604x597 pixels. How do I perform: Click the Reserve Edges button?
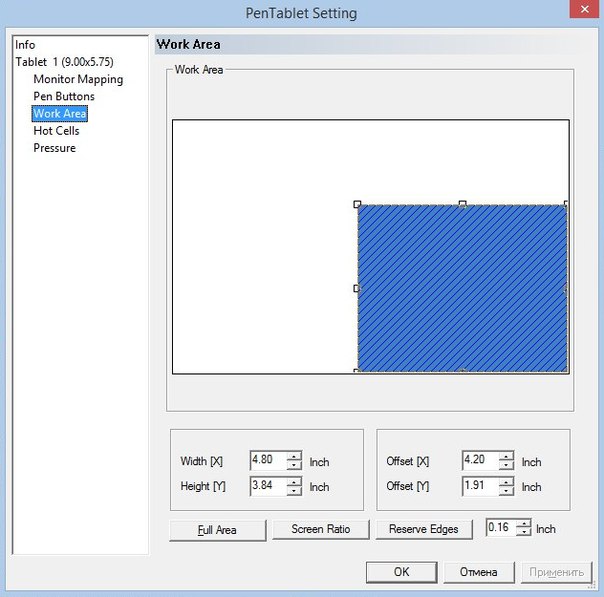point(424,530)
